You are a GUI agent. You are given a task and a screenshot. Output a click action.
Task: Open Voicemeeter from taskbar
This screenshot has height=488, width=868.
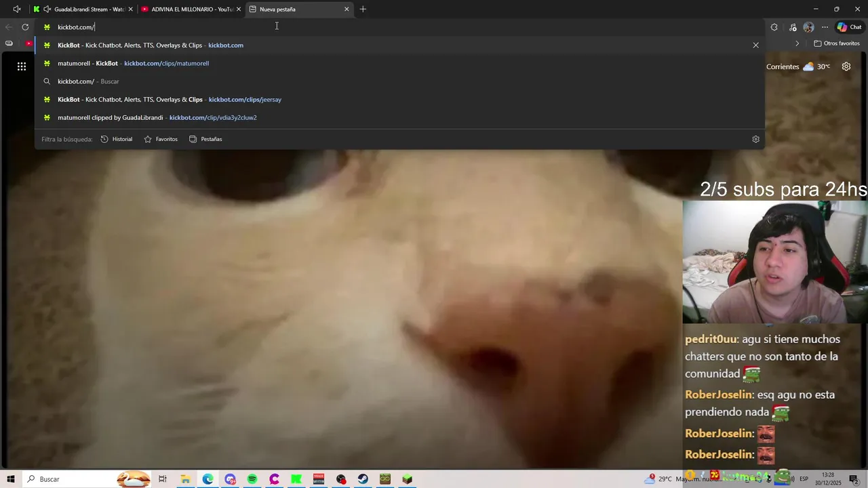pos(319,479)
